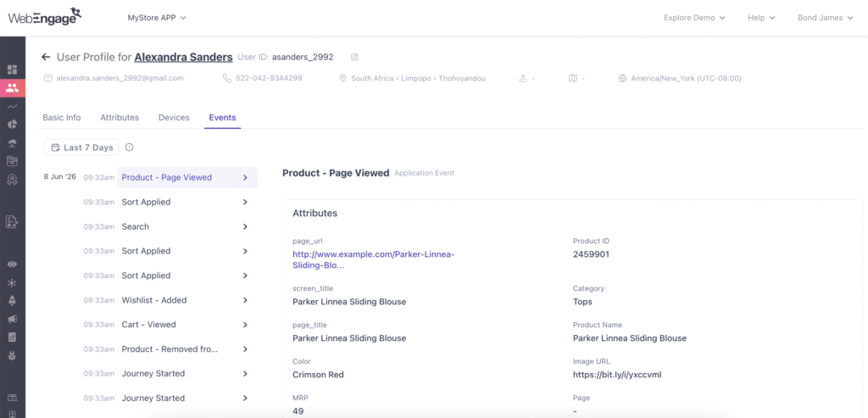Click the WebEngage logo
The image size is (868, 418).
pyautogui.click(x=45, y=17)
